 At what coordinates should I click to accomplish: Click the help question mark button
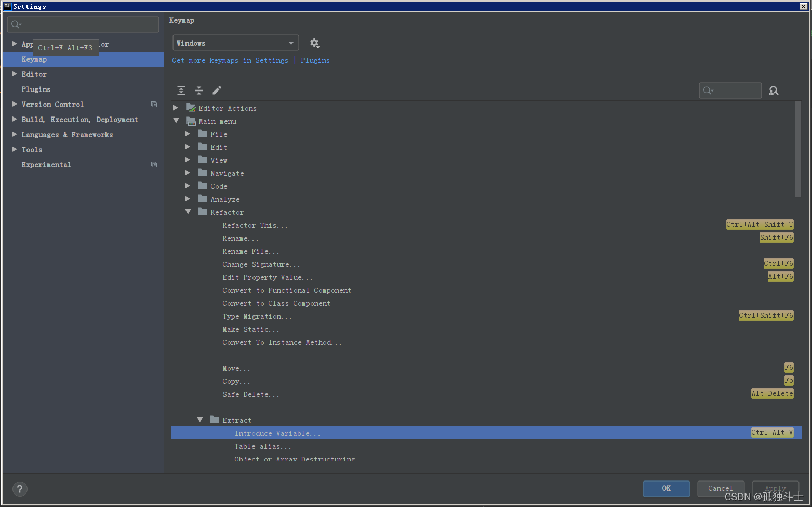pyautogui.click(x=20, y=489)
